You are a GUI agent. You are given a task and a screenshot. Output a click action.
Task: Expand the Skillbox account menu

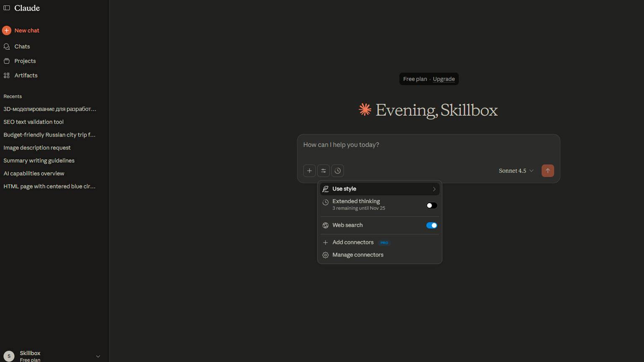98,356
